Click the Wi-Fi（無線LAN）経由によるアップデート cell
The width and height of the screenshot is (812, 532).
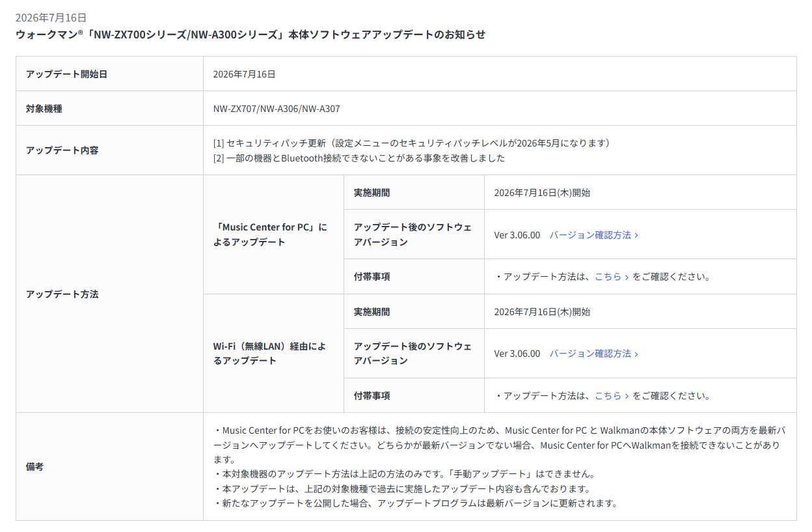(273, 354)
